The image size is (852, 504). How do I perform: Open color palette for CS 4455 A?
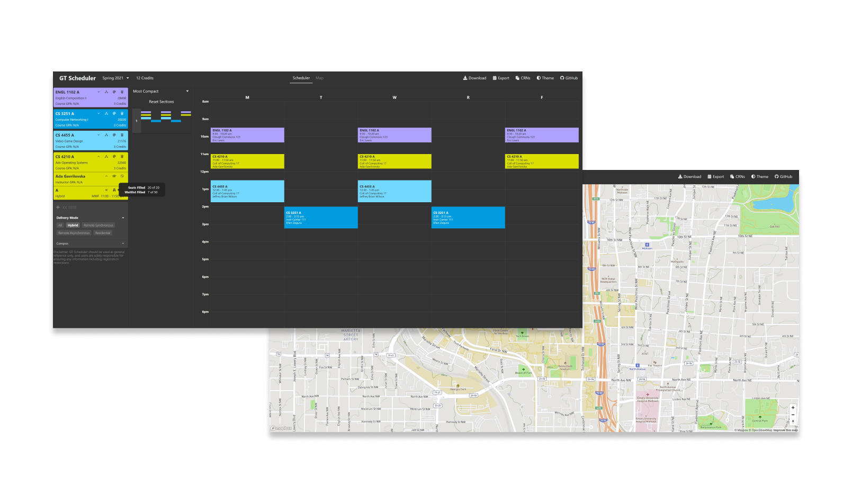tap(114, 135)
